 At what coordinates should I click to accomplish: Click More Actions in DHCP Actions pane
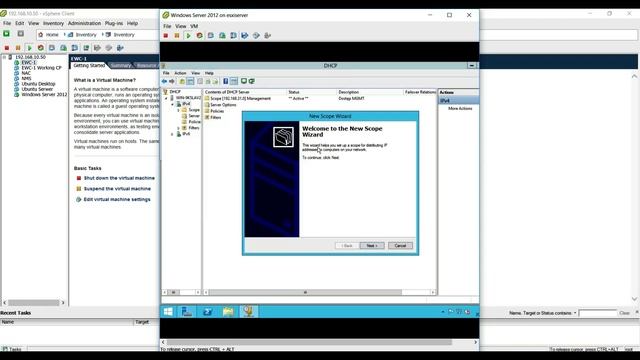click(460, 109)
